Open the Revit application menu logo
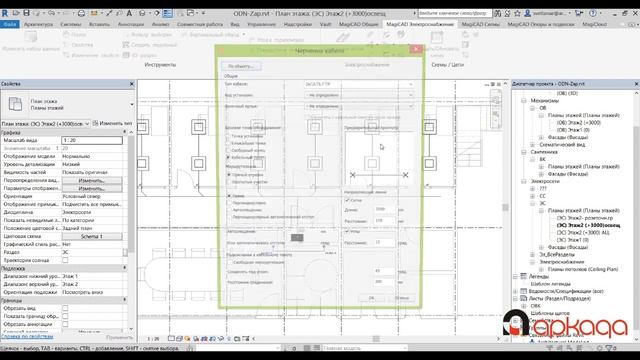640x360 pixels. tap(5, 13)
